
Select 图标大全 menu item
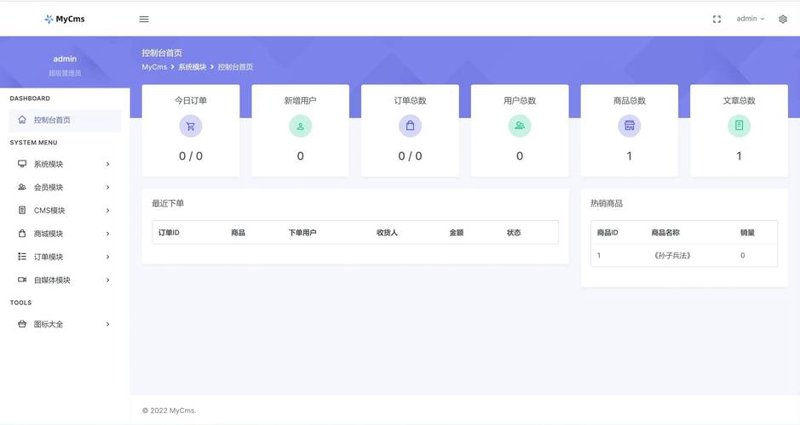coord(65,324)
